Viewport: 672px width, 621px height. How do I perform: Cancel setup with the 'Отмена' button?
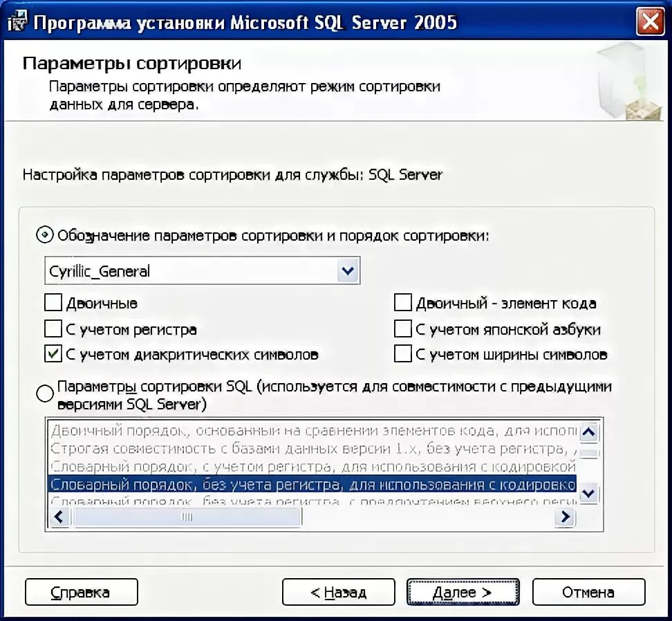coord(588,592)
